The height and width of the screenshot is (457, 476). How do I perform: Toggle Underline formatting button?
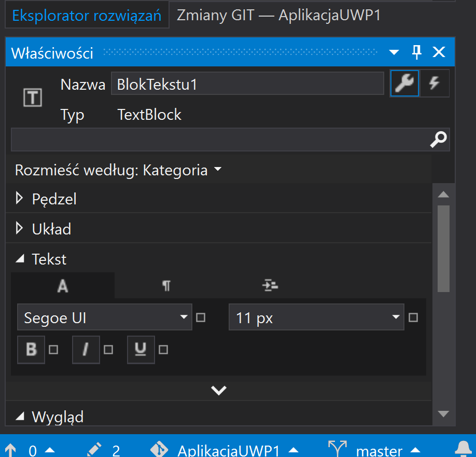tap(141, 350)
